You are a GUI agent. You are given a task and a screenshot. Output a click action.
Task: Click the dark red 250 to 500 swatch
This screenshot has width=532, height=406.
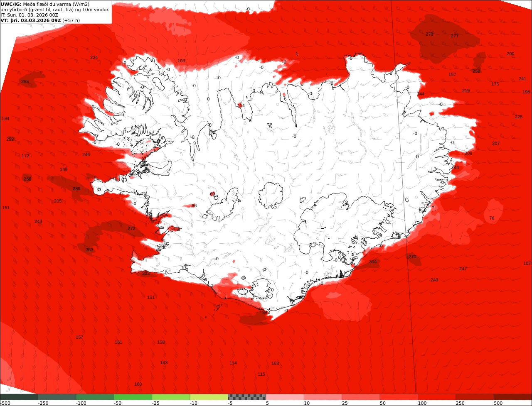click(475, 397)
